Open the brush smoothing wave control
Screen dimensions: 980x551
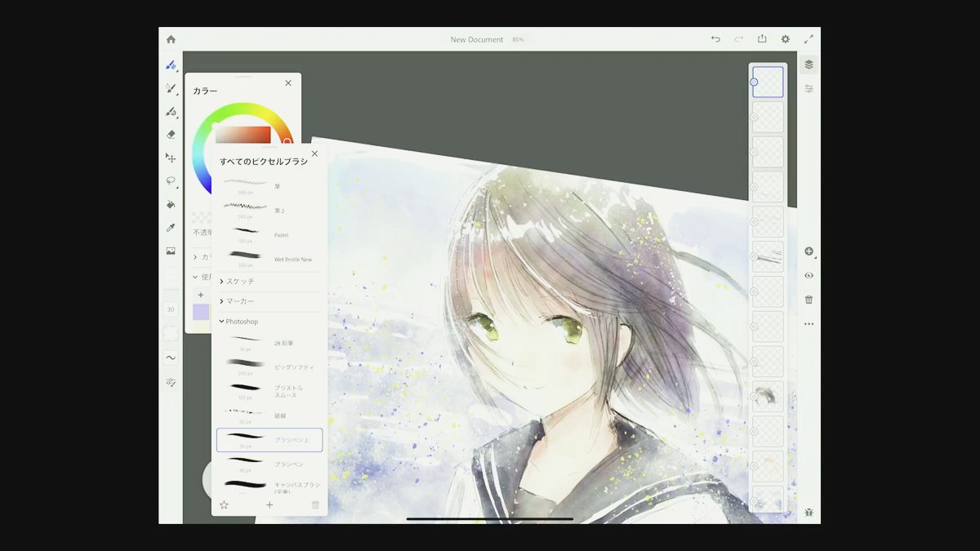click(x=171, y=358)
